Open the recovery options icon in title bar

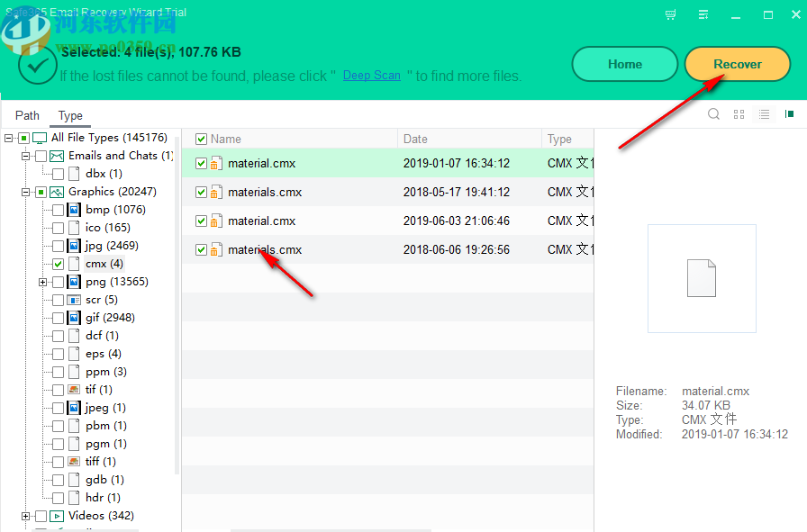(x=703, y=14)
